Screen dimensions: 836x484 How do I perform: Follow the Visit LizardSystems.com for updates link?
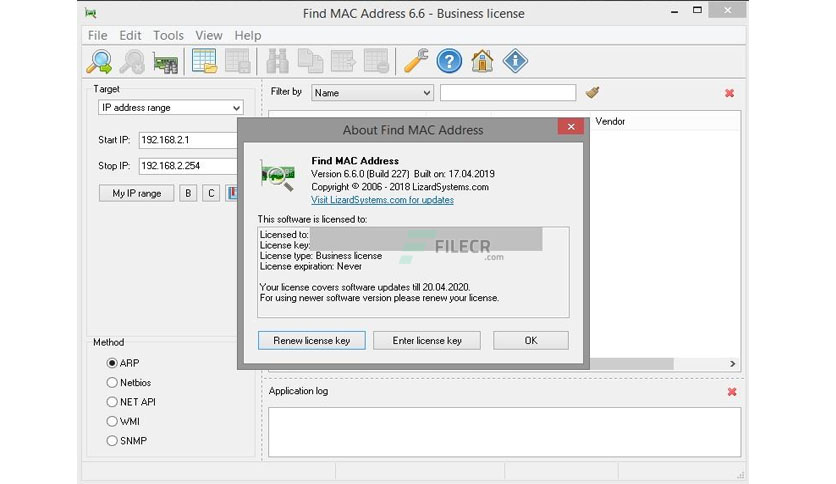[x=382, y=200]
